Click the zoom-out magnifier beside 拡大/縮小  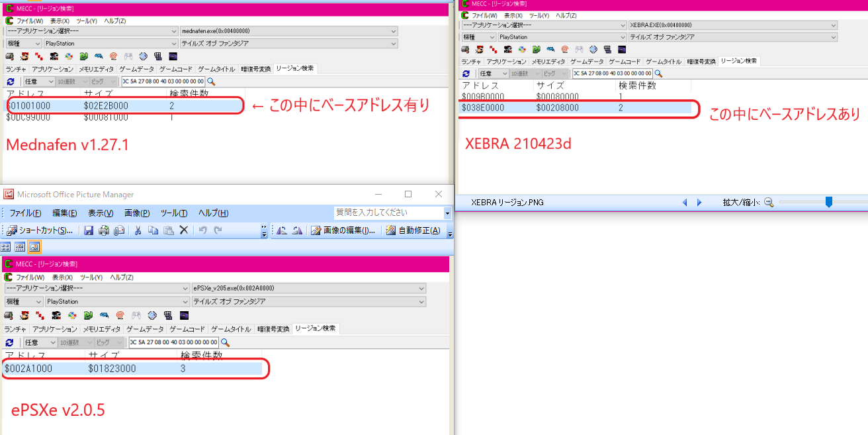coord(769,203)
